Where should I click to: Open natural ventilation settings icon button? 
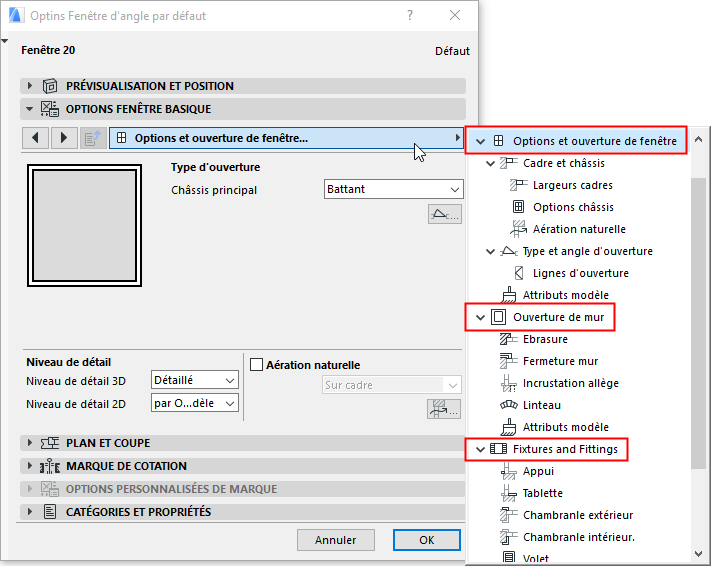pyautogui.click(x=444, y=409)
